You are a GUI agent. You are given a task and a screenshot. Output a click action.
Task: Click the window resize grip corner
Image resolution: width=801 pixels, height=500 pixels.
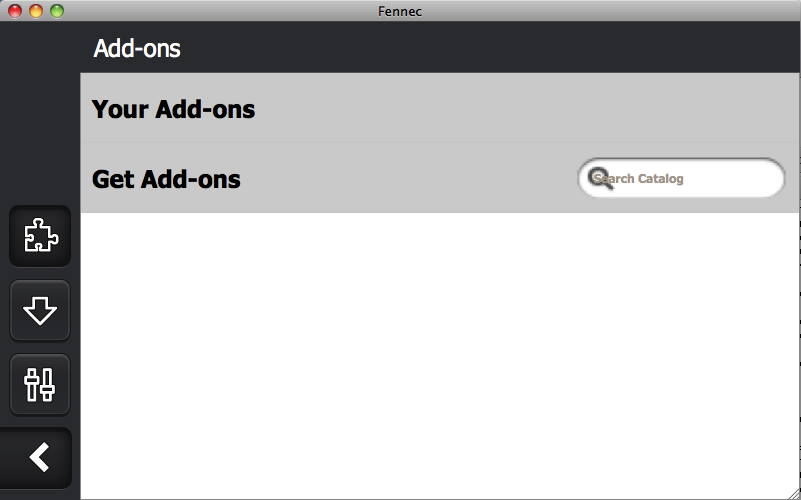(795, 494)
